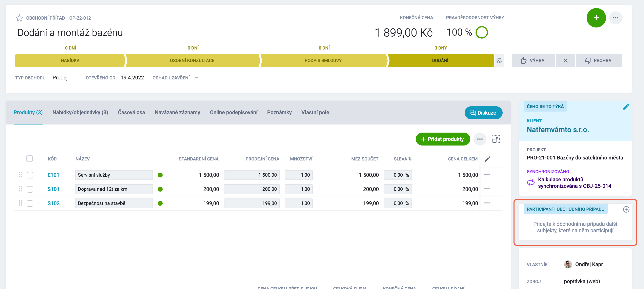Expand the products table to fullscreen
Image resolution: width=644 pixels, height=289 pixels.
coord(496,139)
